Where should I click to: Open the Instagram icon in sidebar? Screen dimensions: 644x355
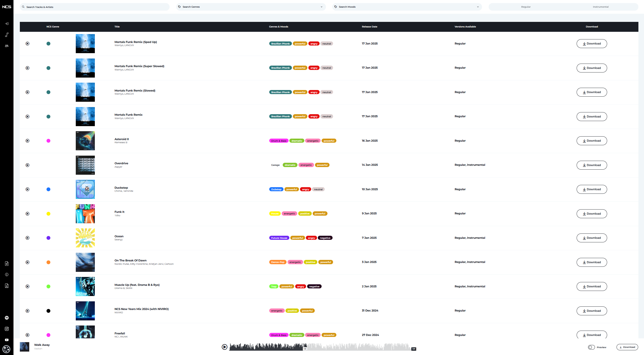[7, 329]
